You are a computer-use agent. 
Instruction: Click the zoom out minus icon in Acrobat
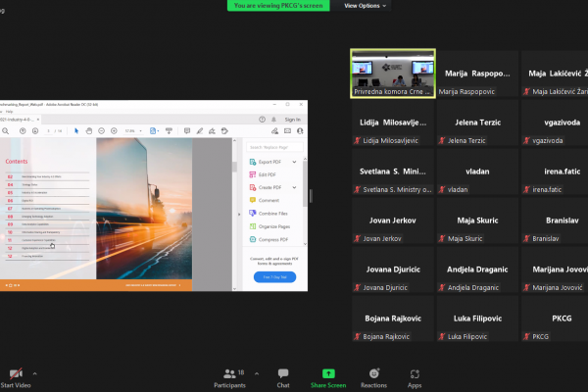tap(101, 131)
